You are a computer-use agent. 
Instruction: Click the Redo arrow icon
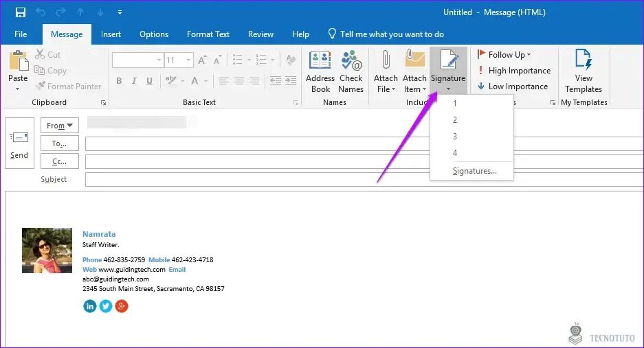60,12
